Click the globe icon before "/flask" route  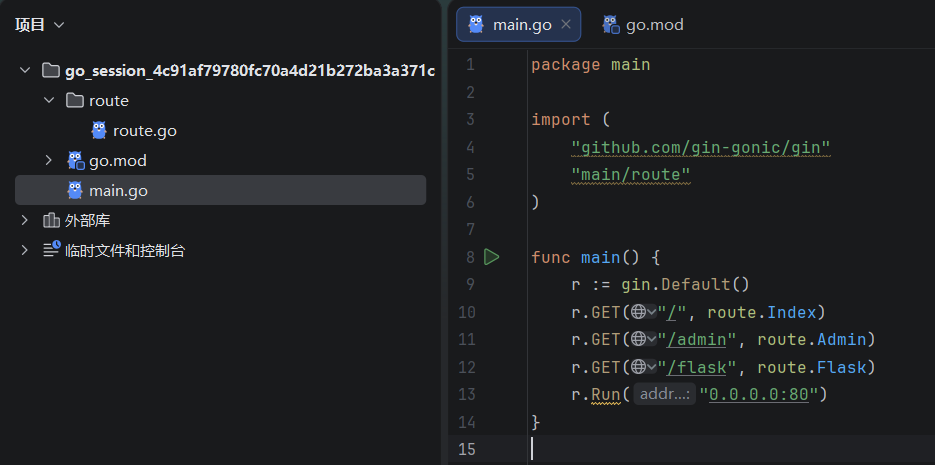pyautogui.click(x=638, y=368)
